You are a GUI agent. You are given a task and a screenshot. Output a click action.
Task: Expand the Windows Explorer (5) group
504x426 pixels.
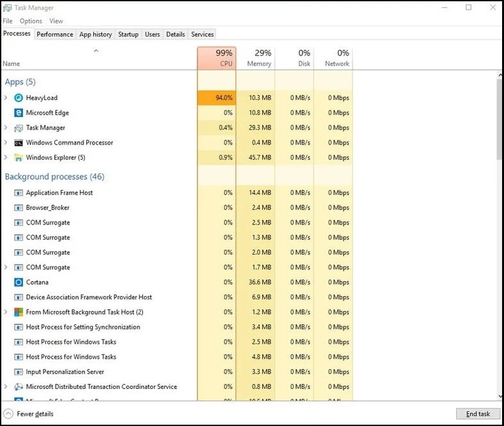click(6, 157)
